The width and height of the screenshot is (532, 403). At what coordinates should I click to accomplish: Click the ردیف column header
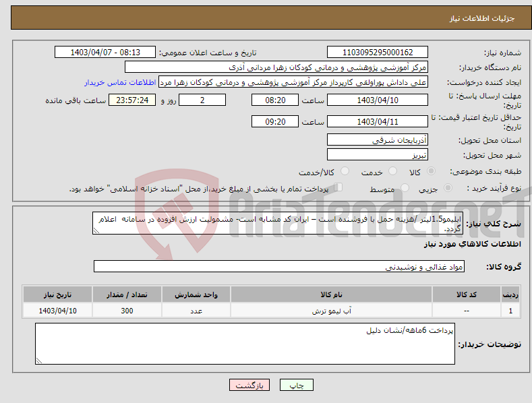(510, 294)
